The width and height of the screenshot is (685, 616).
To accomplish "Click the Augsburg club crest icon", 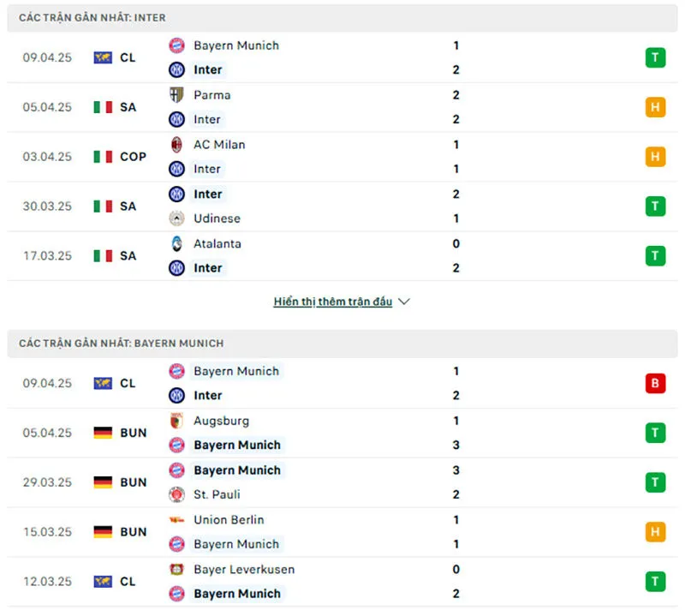I will click(176, 421).
